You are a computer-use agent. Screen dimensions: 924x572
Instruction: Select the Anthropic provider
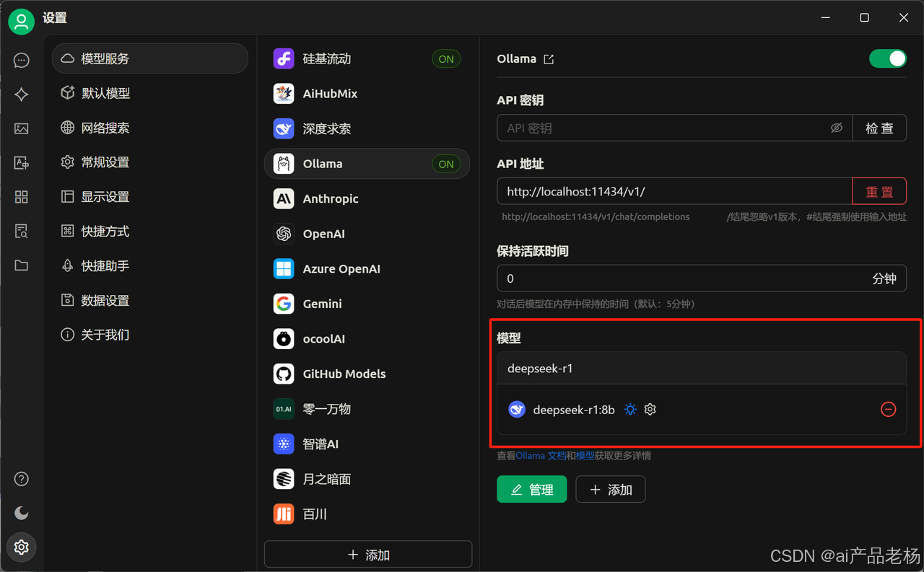[x=367, y=199]
